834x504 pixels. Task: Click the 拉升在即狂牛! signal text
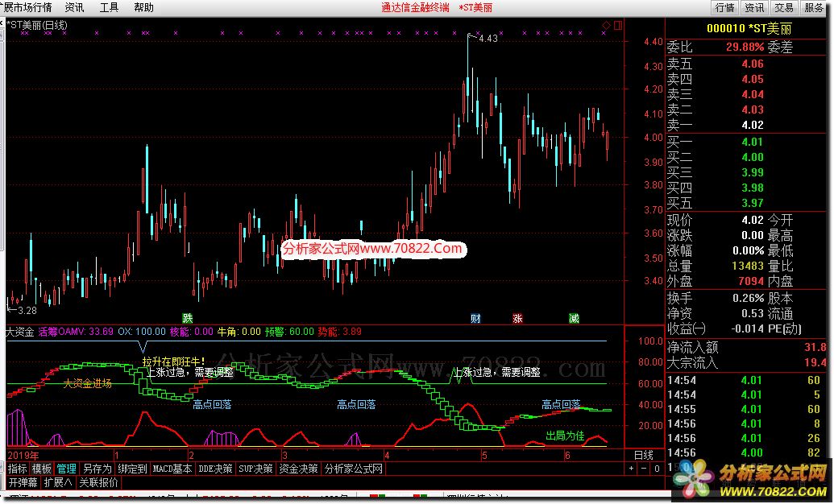(173, 361)
